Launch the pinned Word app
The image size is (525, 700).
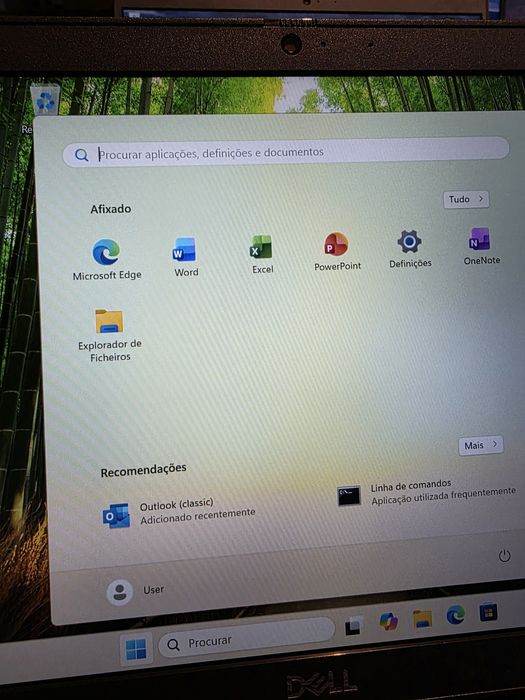[185, 257]
